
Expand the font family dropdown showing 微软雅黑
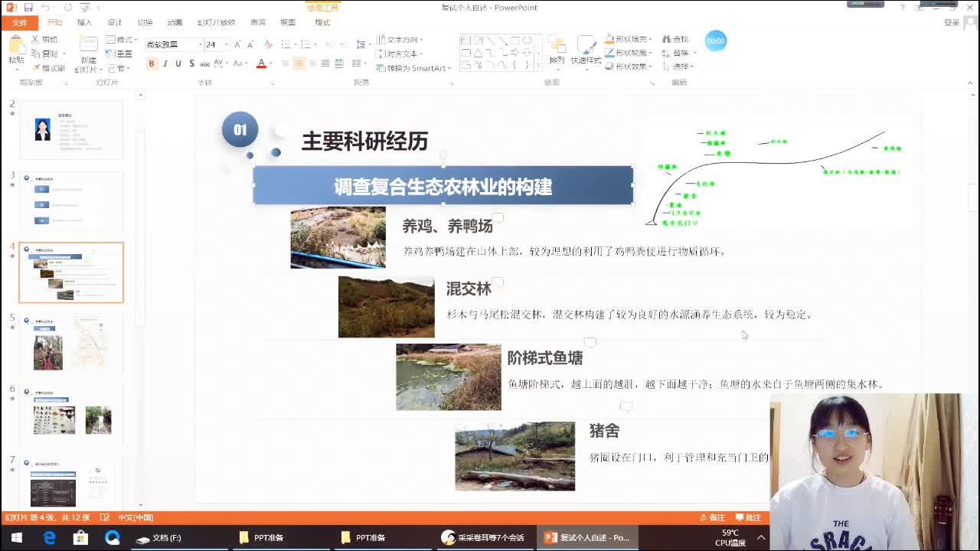pyautogui.click(x=201, y=44)
